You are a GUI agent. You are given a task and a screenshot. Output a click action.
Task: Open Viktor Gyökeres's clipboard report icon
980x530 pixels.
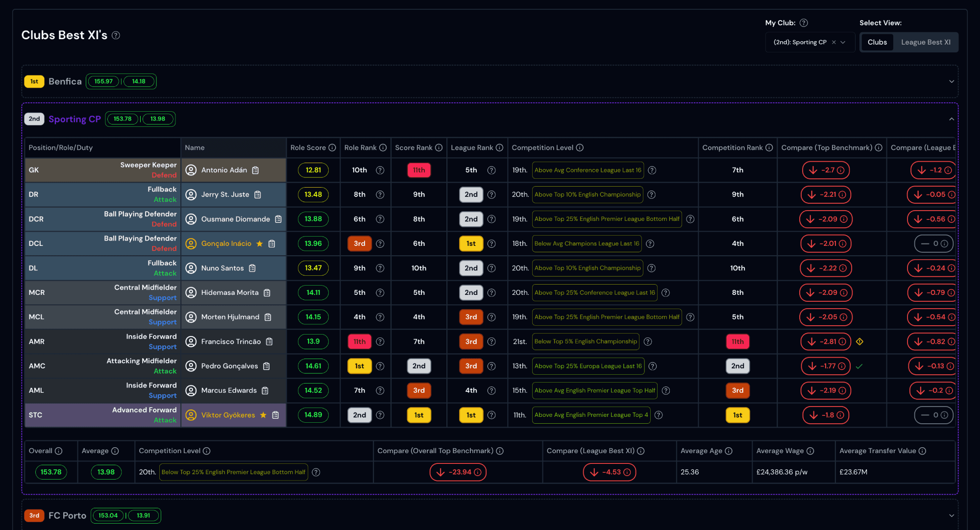tap(275, 415)
